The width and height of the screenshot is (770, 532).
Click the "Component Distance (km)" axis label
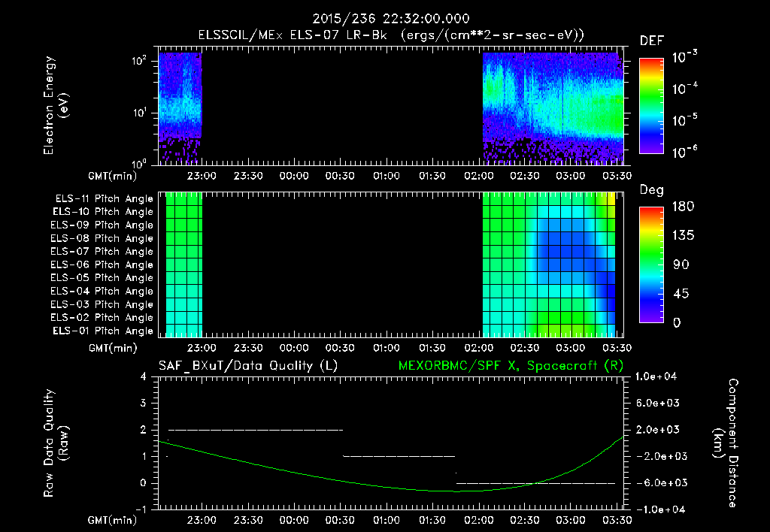click(725, 443)
